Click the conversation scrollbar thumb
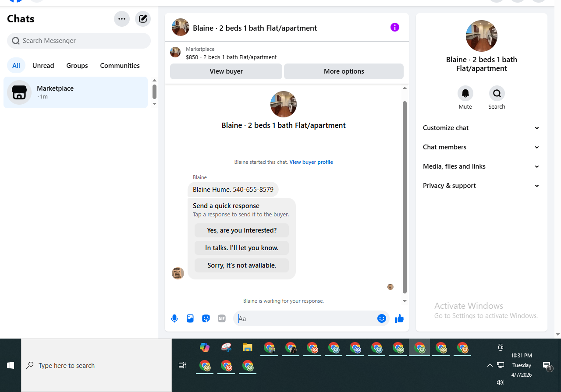Screen dimensions: 561x392 pos(405,197)
